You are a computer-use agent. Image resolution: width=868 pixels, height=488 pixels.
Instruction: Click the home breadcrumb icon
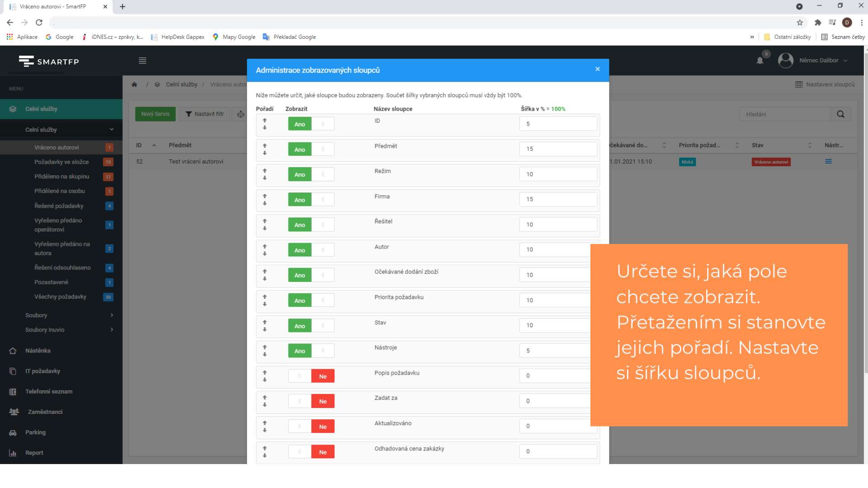[134, 84]
